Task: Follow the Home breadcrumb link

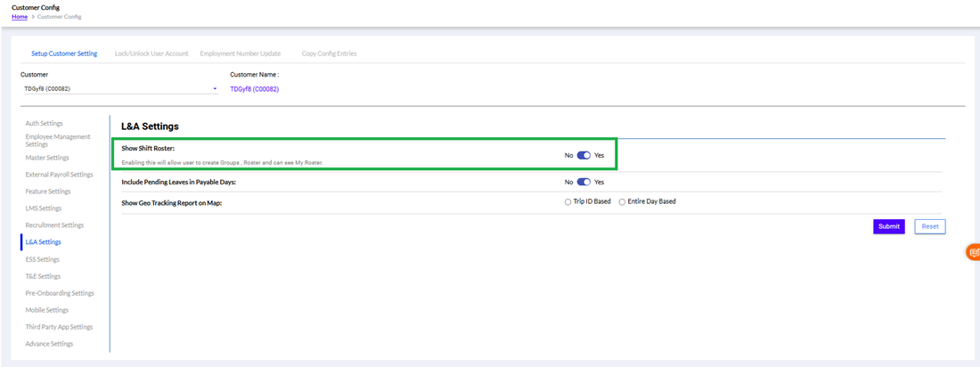Action: [x=19, y=17]
